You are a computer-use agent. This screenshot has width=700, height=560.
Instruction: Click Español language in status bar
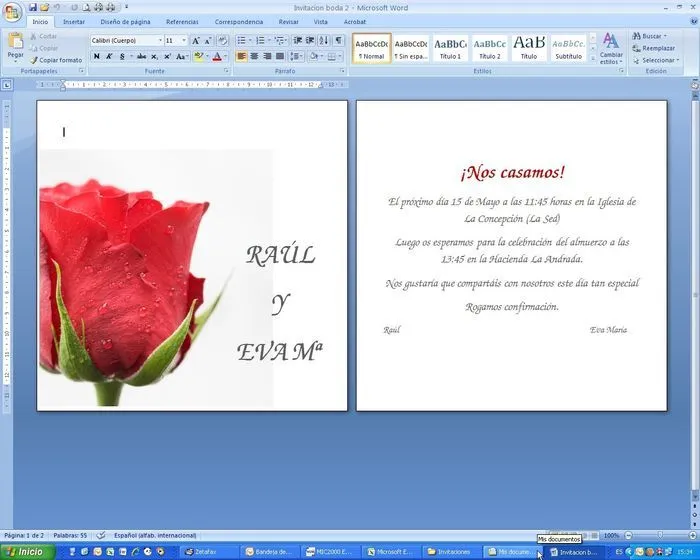[x=155, y=535]
